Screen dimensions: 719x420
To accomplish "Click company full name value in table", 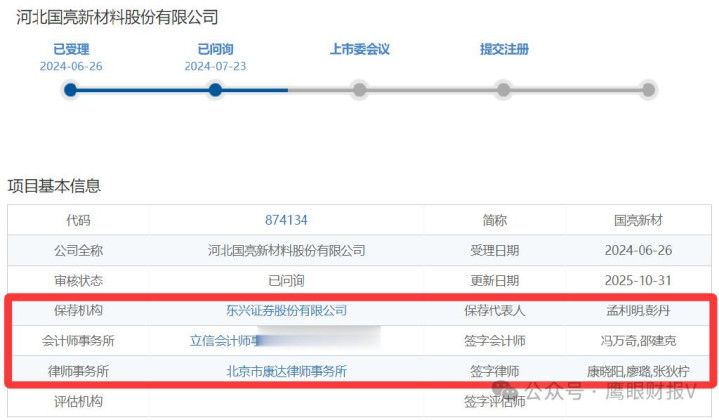I will pyautogui.click(x=286, y=250).
